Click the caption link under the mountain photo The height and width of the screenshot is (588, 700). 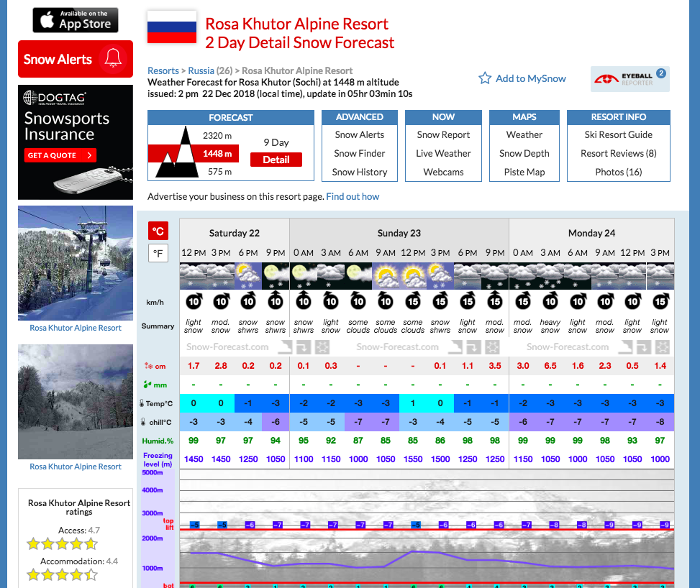[76, 467]
